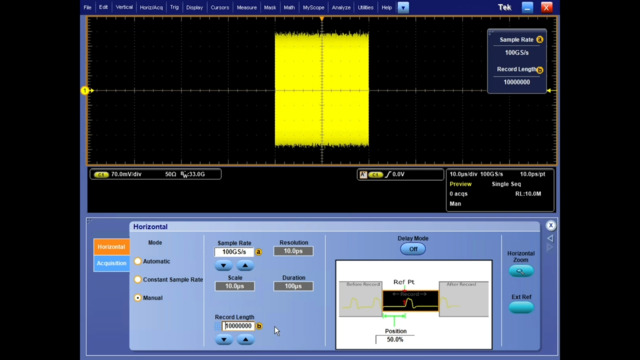The image size is (640, 360).
Task: Minimize the Tek application window
Action: pos(527,7)
